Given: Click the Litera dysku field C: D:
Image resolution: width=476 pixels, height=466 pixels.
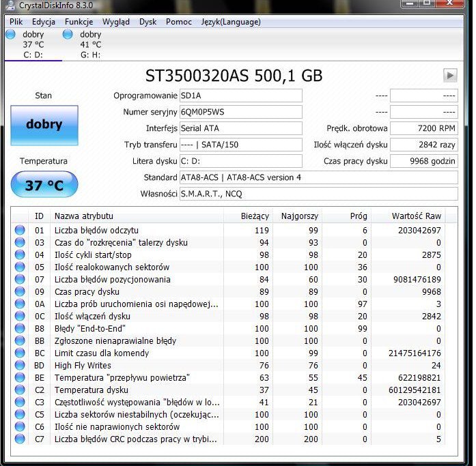Looking at the screenshot, I should (241, 161).
